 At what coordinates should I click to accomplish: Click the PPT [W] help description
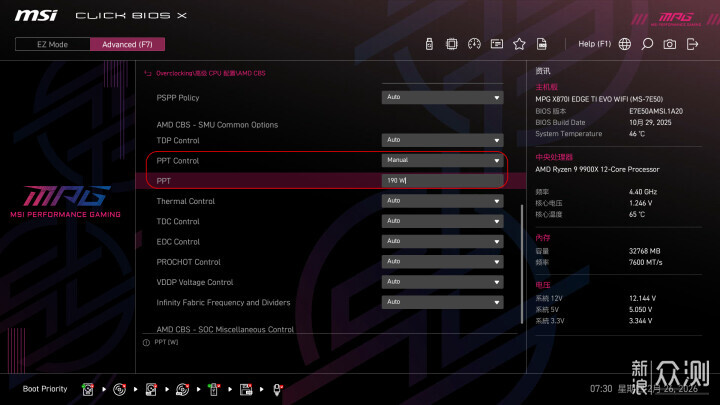[x=166, y=342]
